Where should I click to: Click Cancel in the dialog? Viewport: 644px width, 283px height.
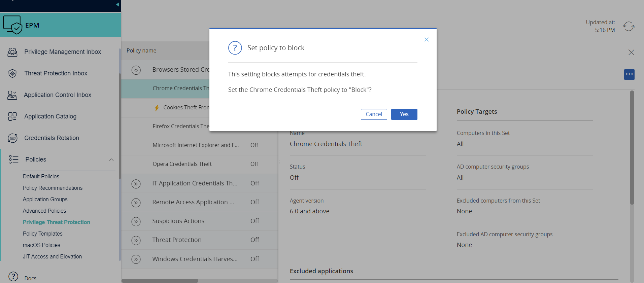click(374, 114)
